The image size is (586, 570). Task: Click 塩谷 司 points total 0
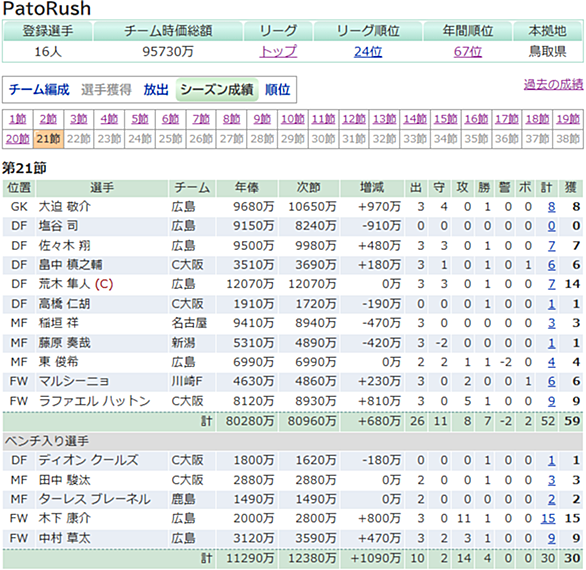[x=552, y=226]
